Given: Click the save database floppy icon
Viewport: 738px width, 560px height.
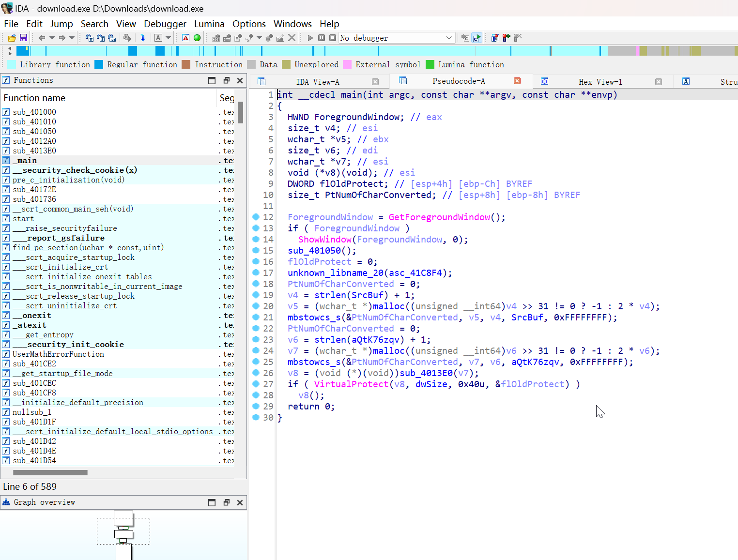Looking at the screenshot, I should coord(23,38).
